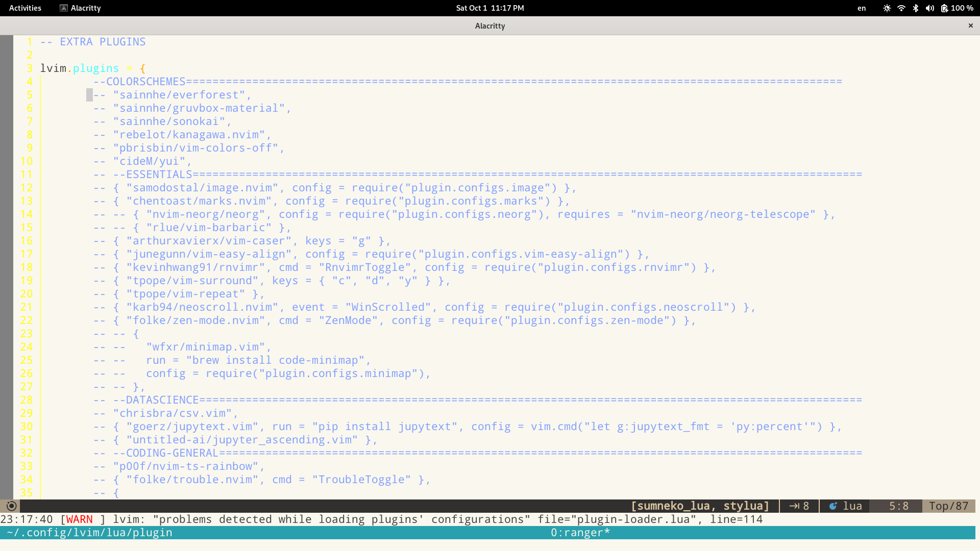The width and height of the screenshot is (980, 551).
Task: Toggle the 'en' keyboard layout indicator
Action: click(x=862, y=8)
